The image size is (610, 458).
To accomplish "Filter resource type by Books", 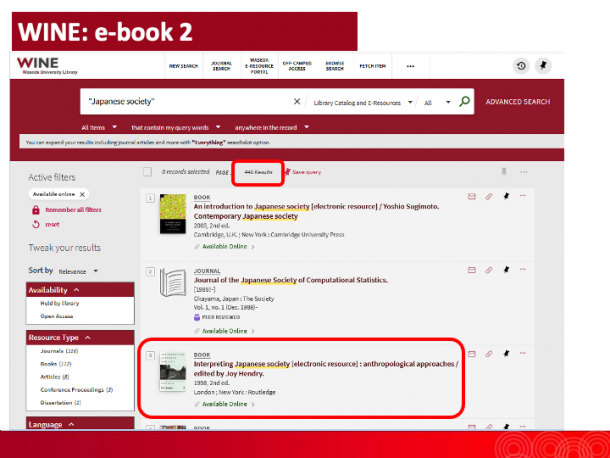I will [56, 364].
